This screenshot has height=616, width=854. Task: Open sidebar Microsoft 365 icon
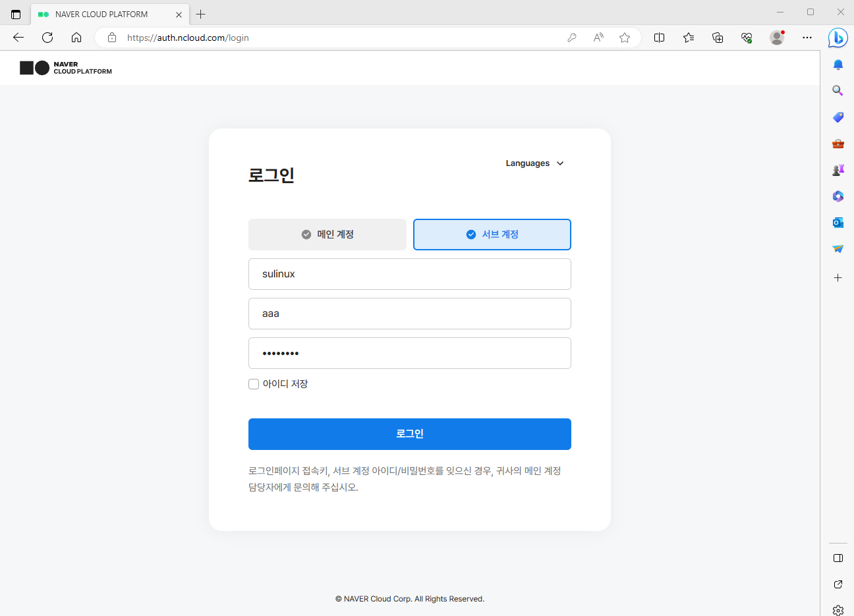838,196
